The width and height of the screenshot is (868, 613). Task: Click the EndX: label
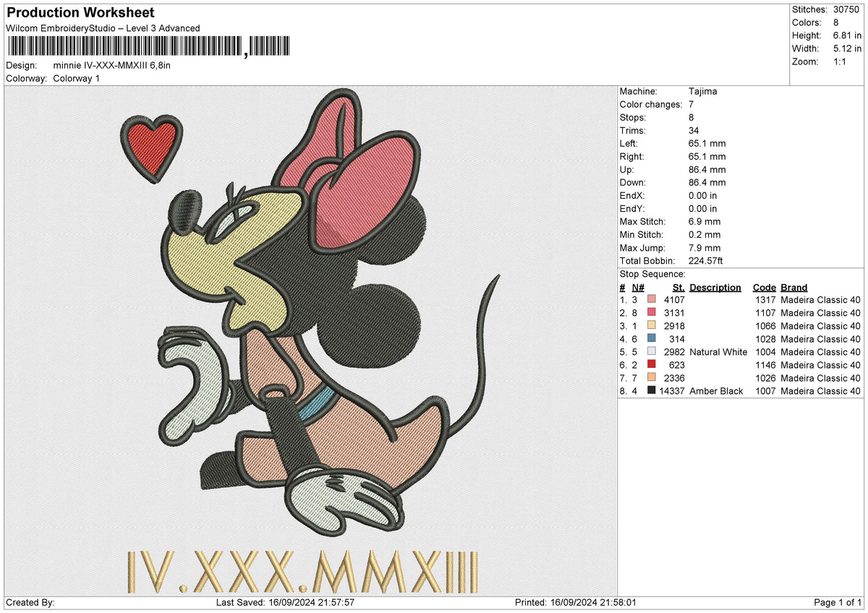633,196
